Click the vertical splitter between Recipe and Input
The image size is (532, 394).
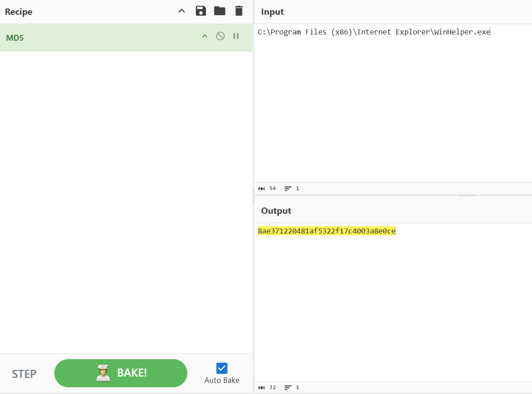tap(253, 195)
